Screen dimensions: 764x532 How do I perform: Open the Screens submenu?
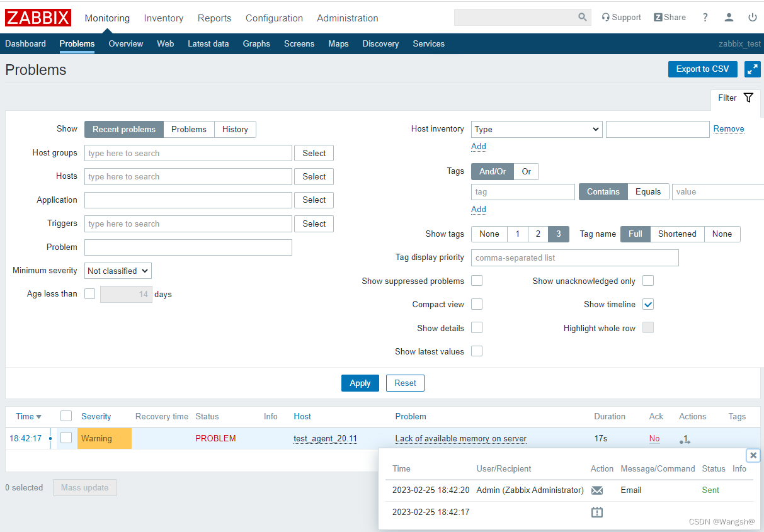[x=299, y=43]
